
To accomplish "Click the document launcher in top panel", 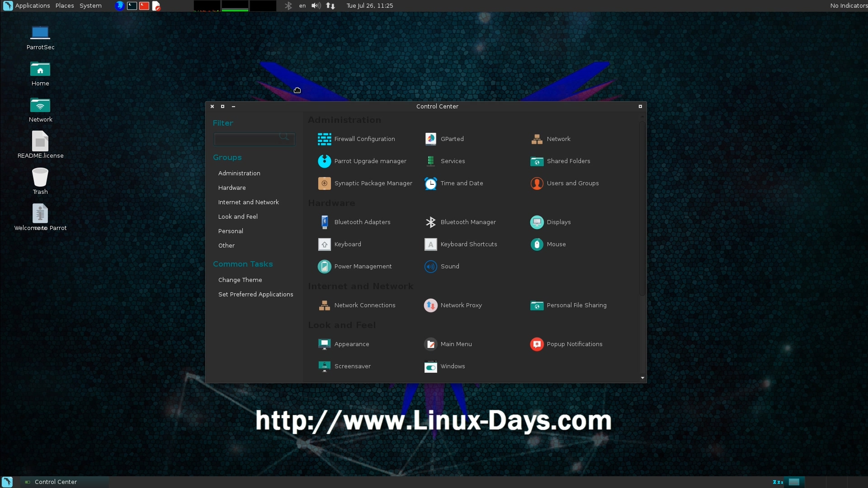I will coord(156,5).
